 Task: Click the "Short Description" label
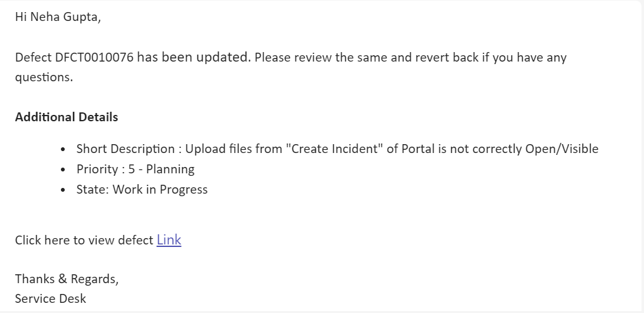coord(125,149)
